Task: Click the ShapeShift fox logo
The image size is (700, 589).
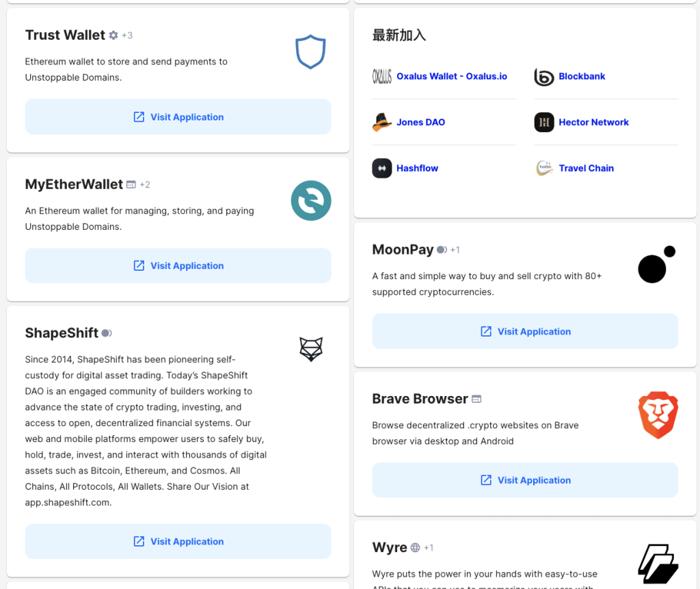Action: click(311, 349)
